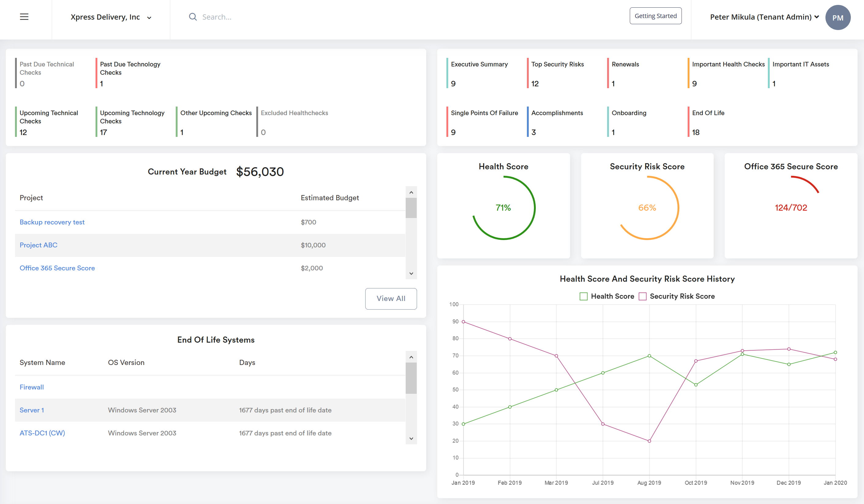864x504 pixels.
Task: Open the PM user avatar
Action: click(x=838, y=17)
